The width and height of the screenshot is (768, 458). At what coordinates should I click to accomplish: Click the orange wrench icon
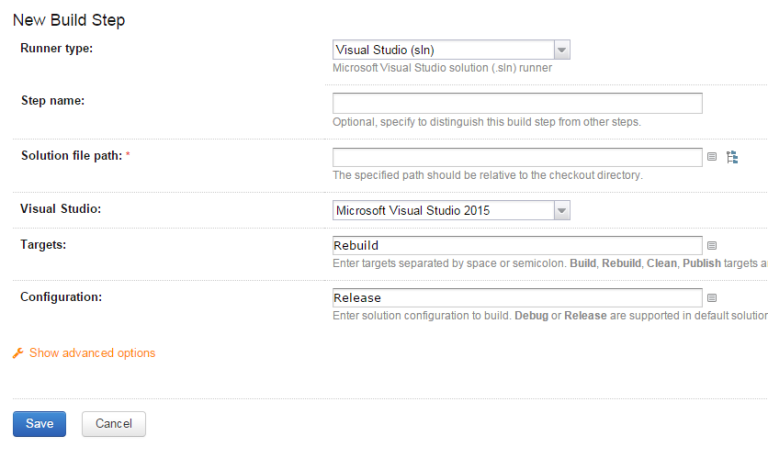pos(18,353)
